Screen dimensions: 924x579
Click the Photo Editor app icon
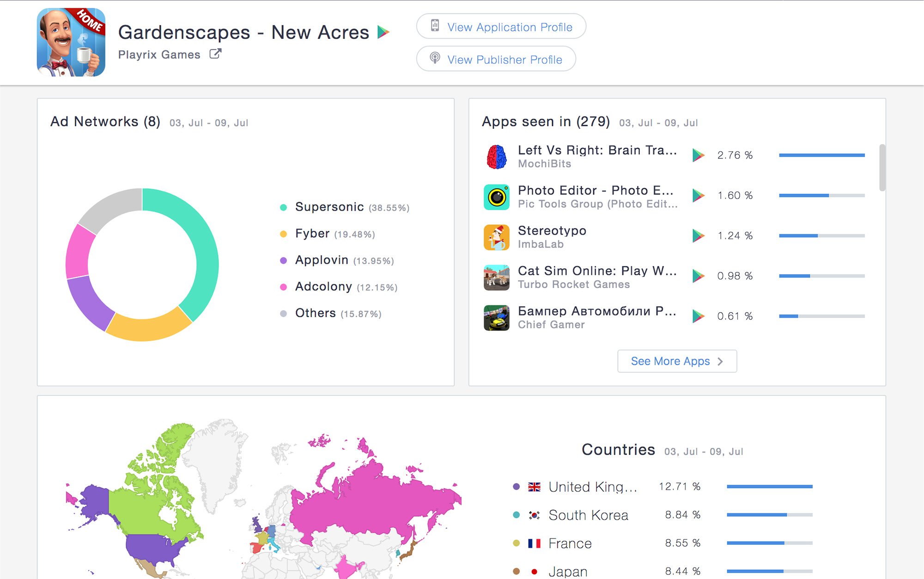[x=497, y=197]
